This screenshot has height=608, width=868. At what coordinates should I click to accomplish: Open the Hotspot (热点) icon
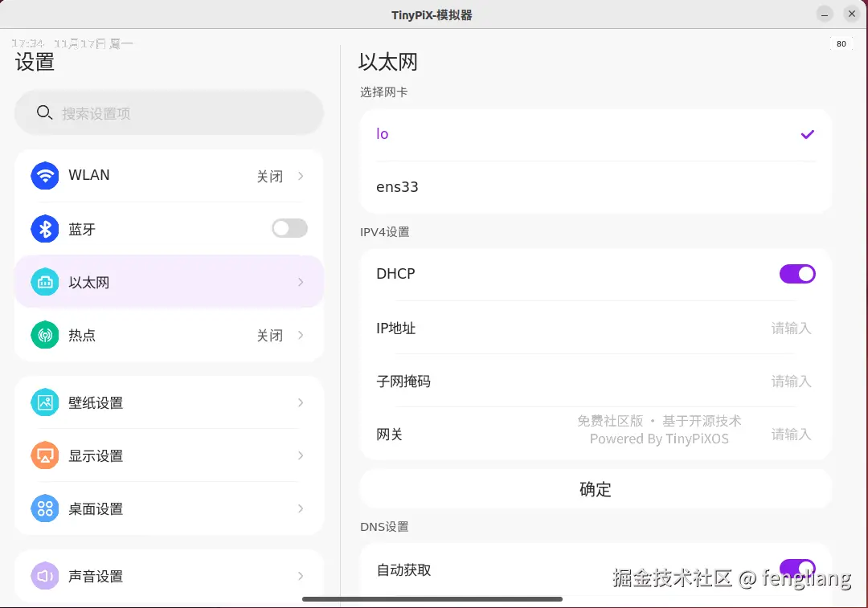click(44, 335)
